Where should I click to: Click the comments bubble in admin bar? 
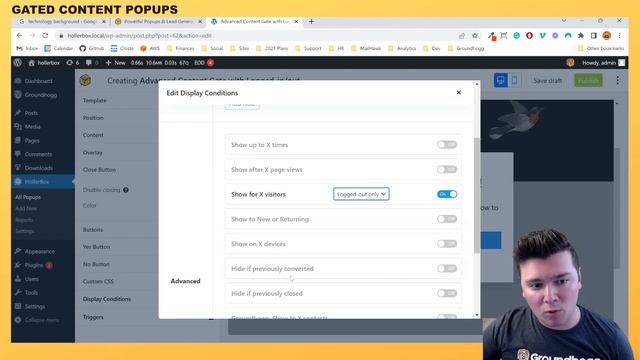[x=92, y=63]
